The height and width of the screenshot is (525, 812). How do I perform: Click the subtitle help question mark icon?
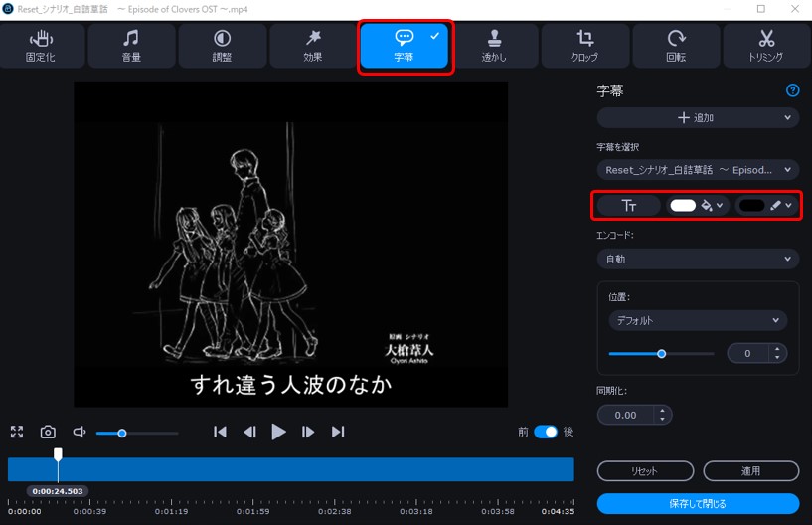coord(792,90)
